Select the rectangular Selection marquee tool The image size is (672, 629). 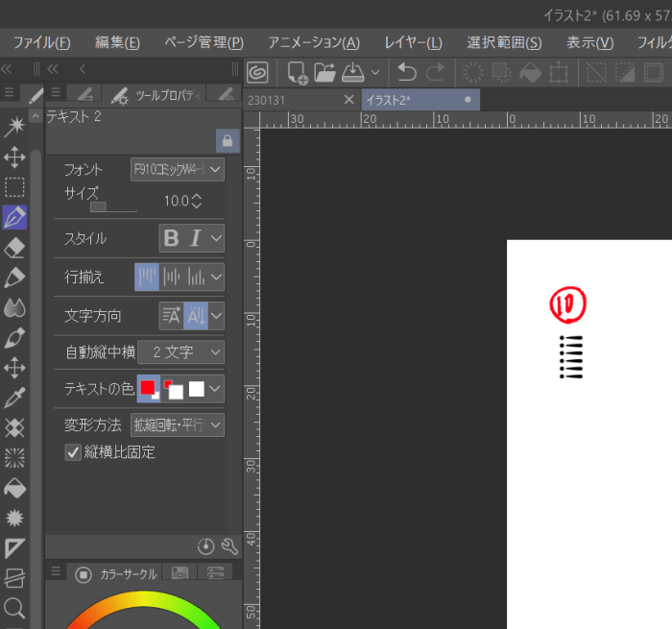pyautogui.click(x=14, y=187)
